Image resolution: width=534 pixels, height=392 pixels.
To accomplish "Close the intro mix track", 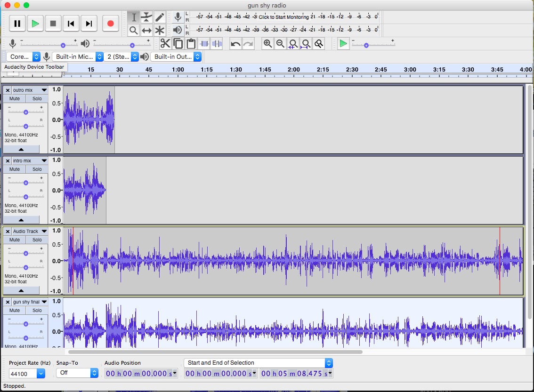I will [8, 160].
